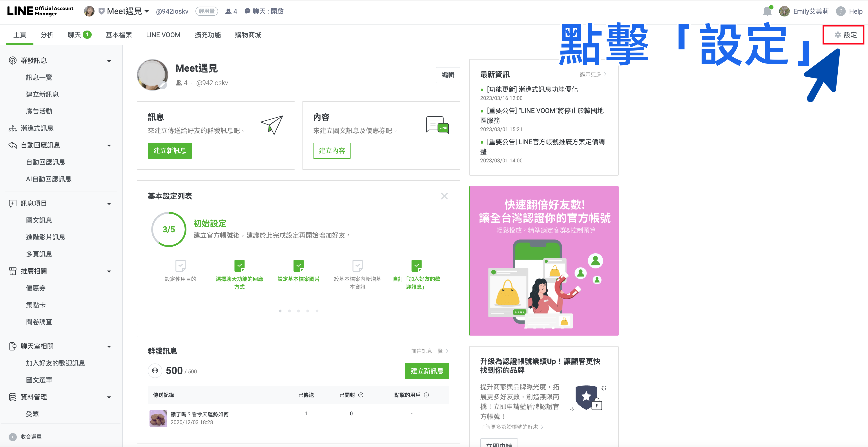Viewport: 868px width, 447px height.
Task: Check the 設定使用目的 step
Action: tap(180, 266)
